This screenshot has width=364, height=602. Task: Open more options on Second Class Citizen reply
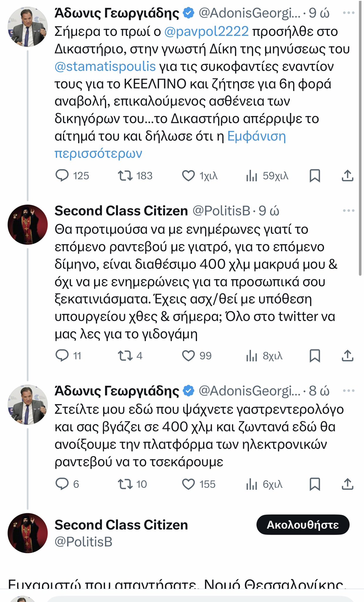348,210
